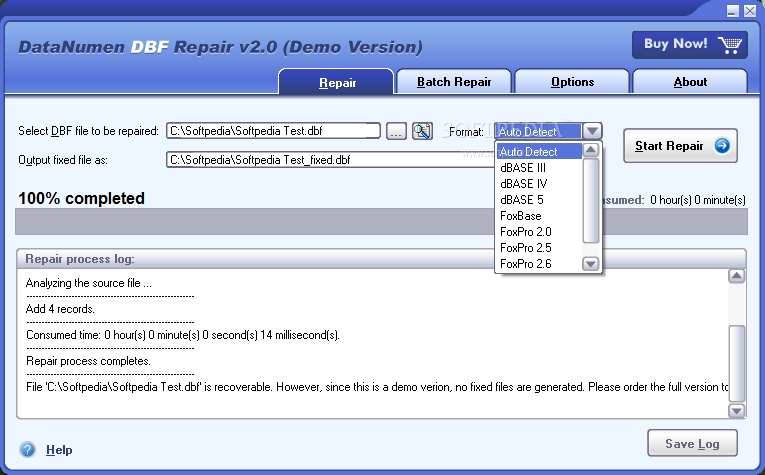
Task: Click repair log scroll up arrow
Action: pos(736,277)
